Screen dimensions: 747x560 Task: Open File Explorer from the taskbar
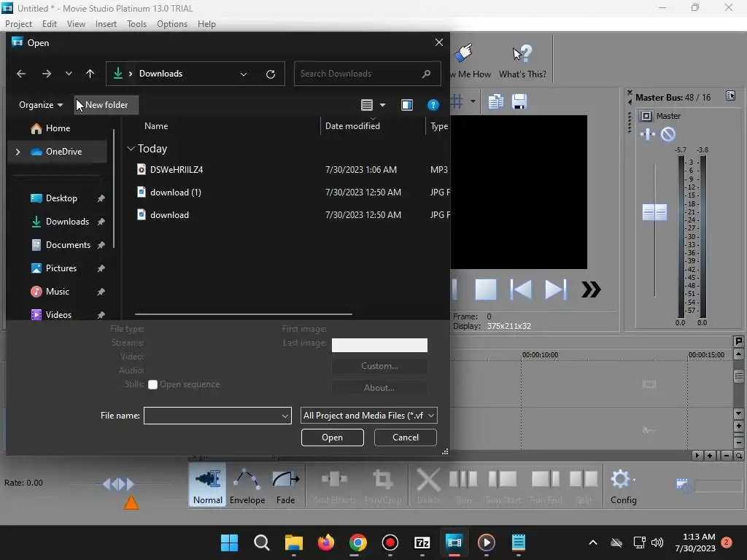(293, 542)
